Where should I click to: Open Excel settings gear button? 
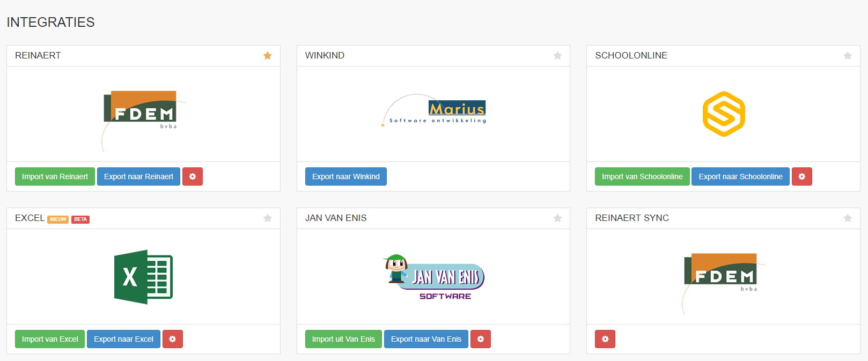(x=173, y=339)
